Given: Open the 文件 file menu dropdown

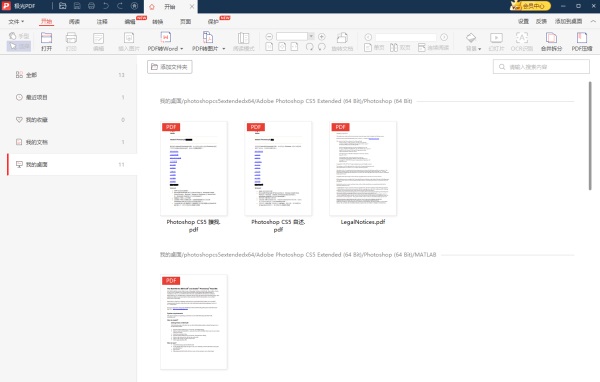Looking at the screenshot, I should pos(16,21).
